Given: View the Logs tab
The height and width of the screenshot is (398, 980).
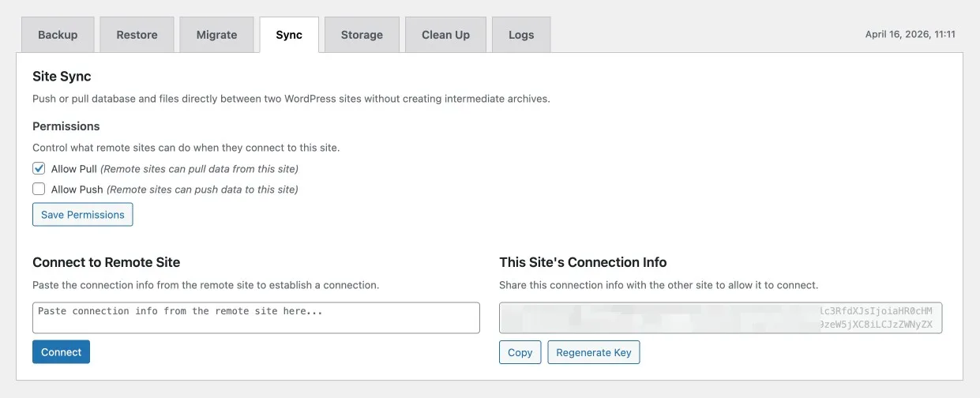Looking at the screenshot, I should [521, 35].
